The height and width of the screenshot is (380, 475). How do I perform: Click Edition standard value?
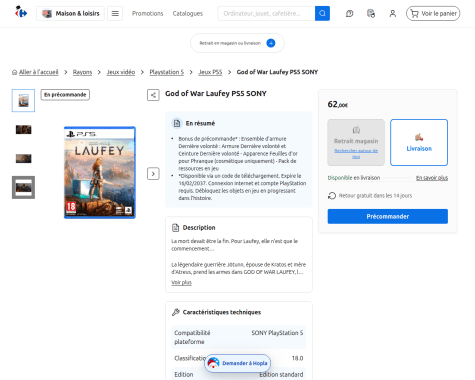(x=281, y=374)
